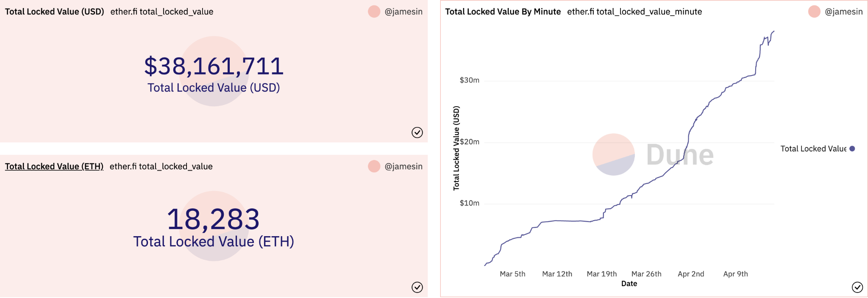Screen dimensions: 868x298
Task: Open Total Locked Value By Minute title
Action: [x=503, y=11]
